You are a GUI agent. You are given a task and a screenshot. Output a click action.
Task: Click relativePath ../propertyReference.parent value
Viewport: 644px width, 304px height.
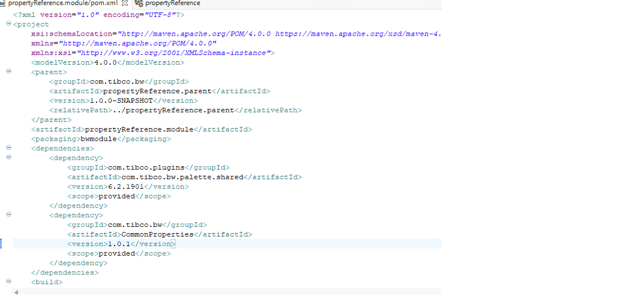point(173,110)
